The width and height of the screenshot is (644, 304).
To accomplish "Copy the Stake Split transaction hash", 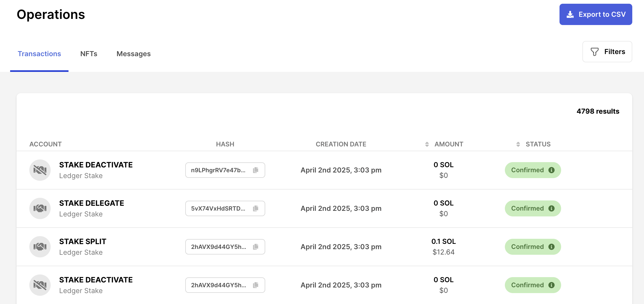I will click(256, 247).
